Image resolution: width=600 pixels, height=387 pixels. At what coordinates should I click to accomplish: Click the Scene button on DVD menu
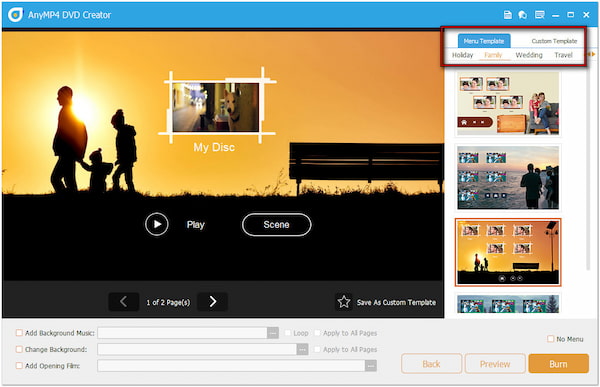[276, 225]
